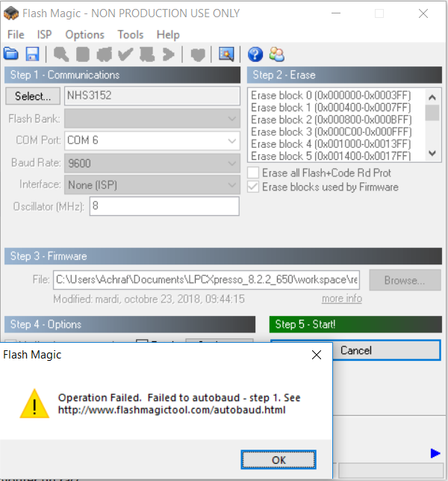Select Erase block 1 (0x000400-0x0007FF)
448x481 pixels.
(331, 108)
